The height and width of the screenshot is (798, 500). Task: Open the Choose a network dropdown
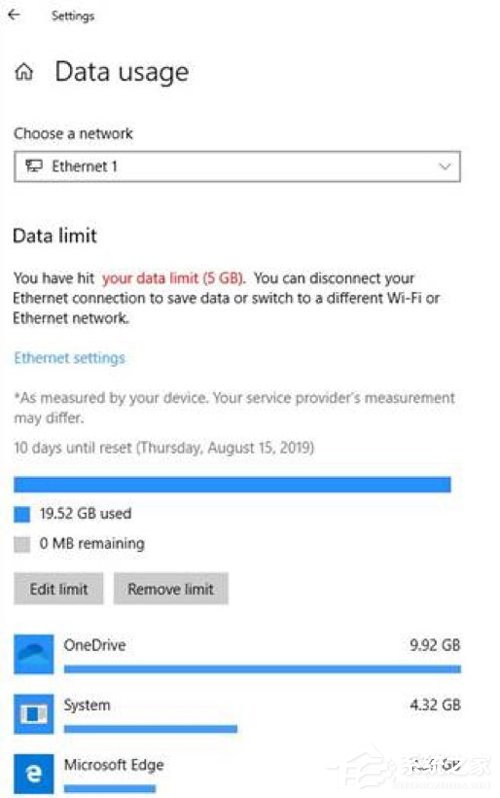click(237, 166)
